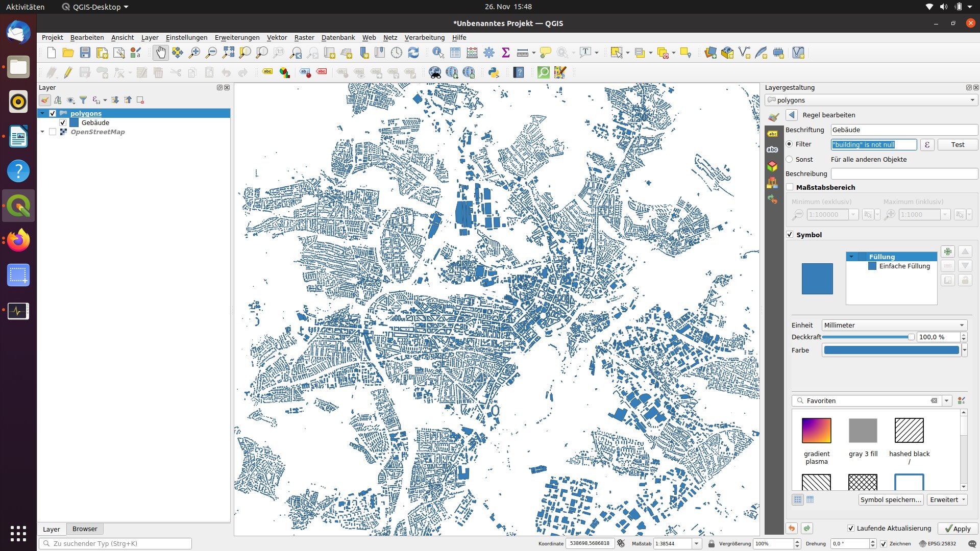Select the Text Annotation tool
The width and height of the screenshot is (980, 551).
click(x=585, y=53)
